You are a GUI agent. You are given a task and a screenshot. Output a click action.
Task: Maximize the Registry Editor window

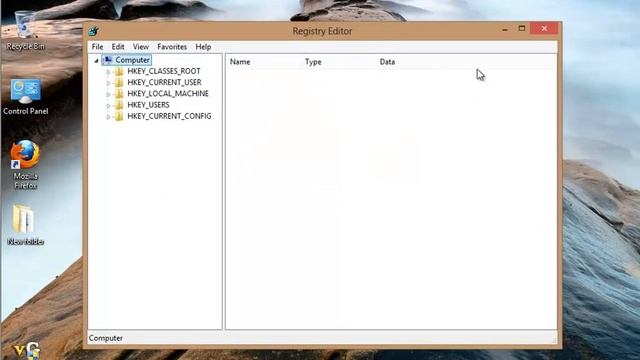tap(522, 28)
